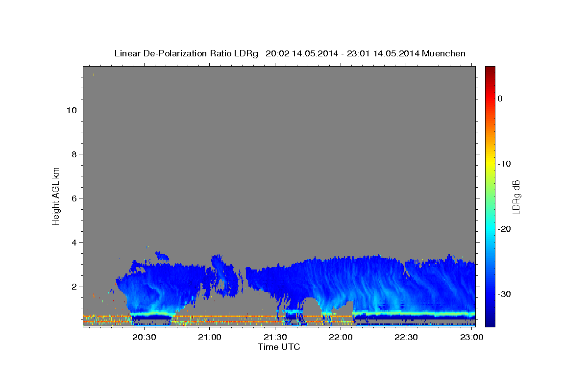The image size is (588, 392).
Task: Click the 'LDRg dB' colorbar label
Action: pyautogui.click(x=516, y=197)
